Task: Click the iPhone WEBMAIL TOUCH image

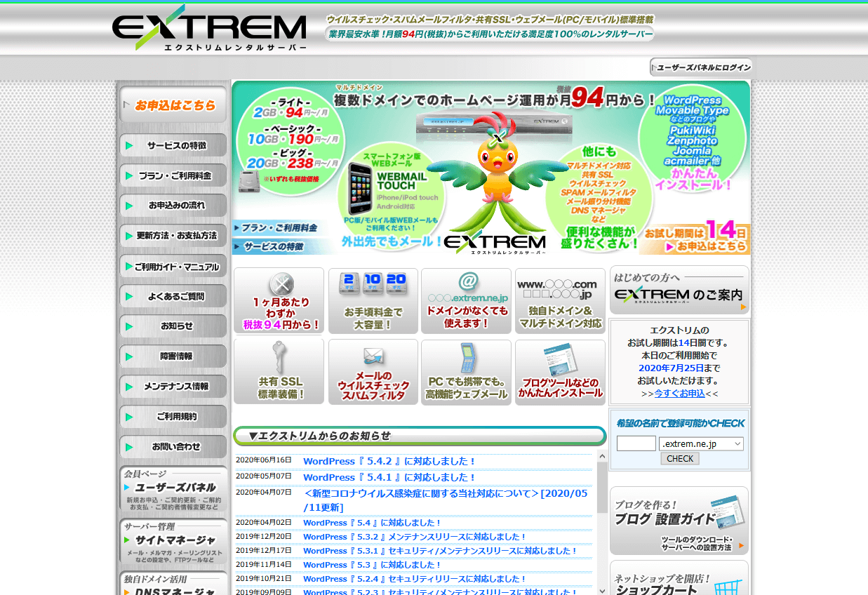Action: point(359,188)
